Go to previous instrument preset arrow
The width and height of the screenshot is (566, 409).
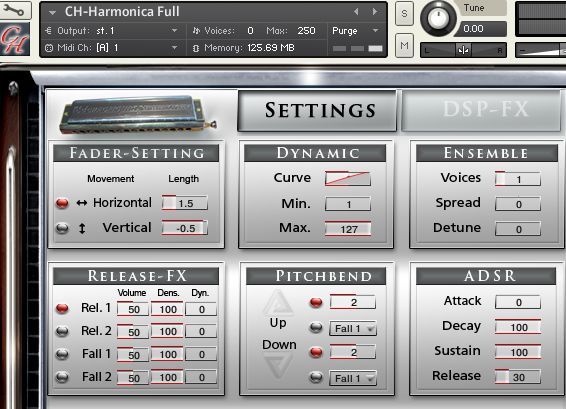(356, 12)
